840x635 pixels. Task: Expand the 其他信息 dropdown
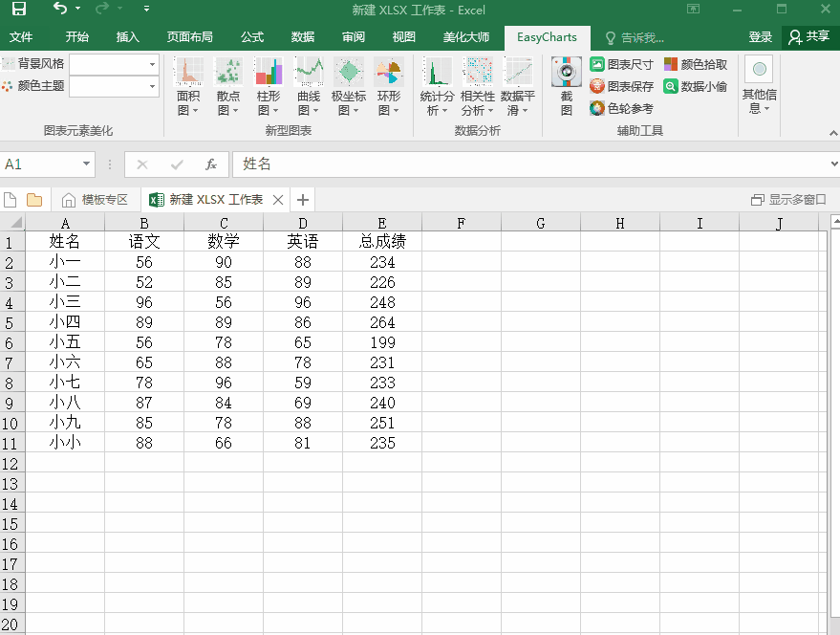click(x=759, y=87)
